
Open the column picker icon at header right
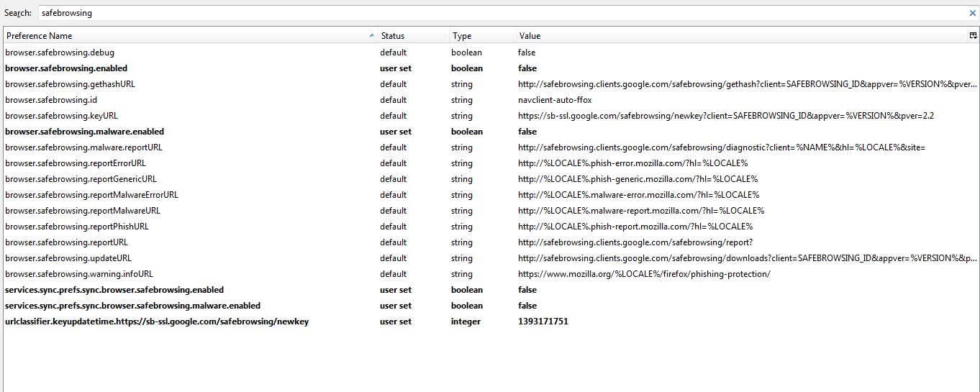(x=973, y=35)
